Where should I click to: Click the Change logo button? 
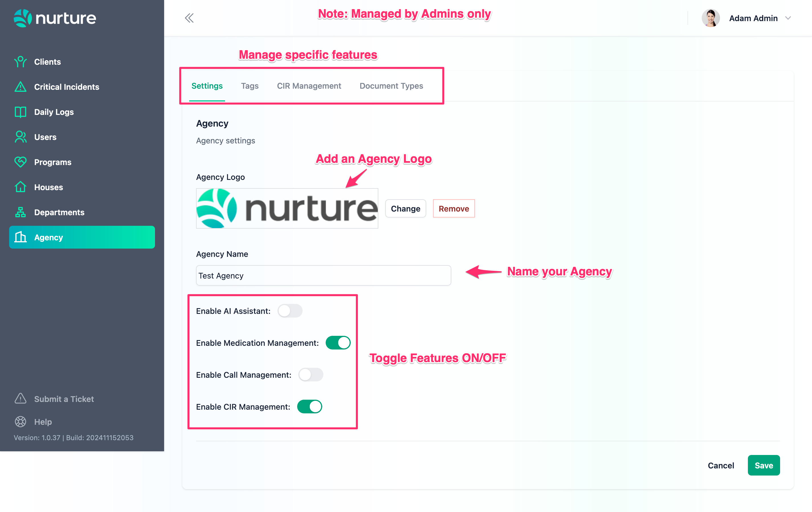405,209
